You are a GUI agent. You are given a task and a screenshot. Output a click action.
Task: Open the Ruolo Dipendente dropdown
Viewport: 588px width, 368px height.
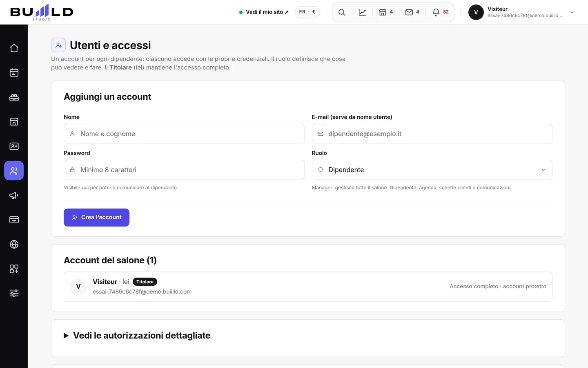point(432,170)
